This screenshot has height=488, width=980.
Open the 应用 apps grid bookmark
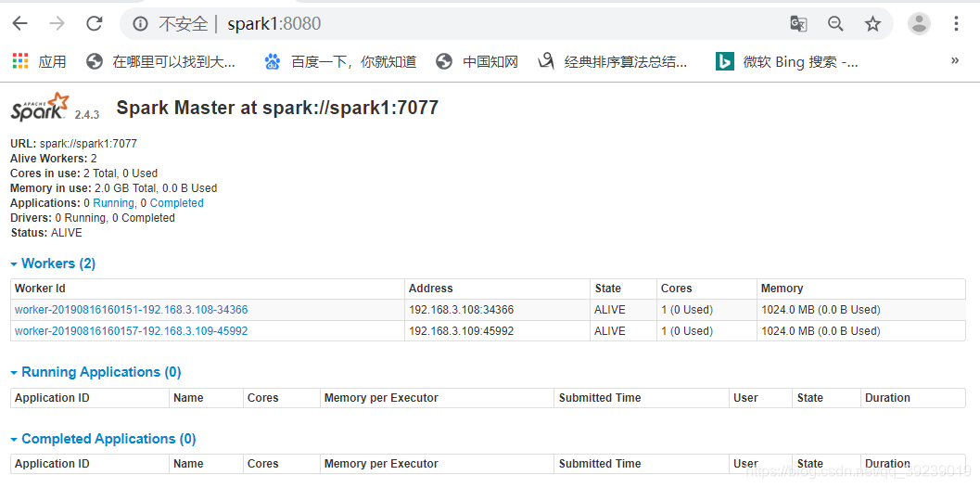pos(39,61)
